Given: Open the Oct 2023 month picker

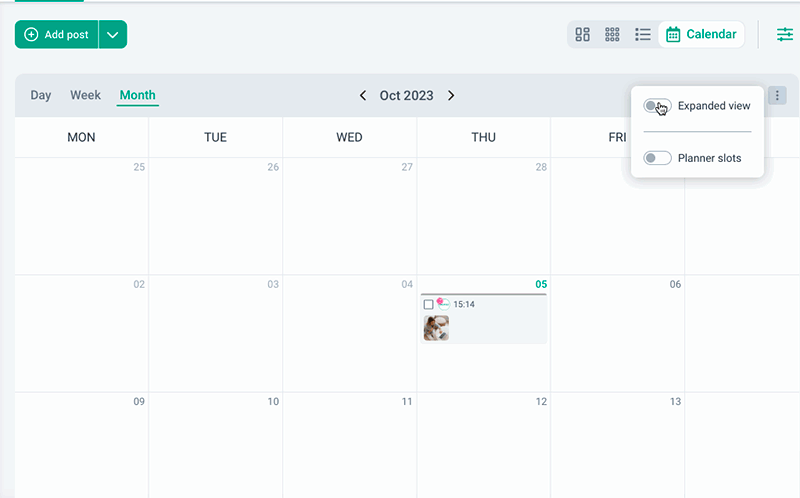Looking at the screenshot, I should pos(406,96).
